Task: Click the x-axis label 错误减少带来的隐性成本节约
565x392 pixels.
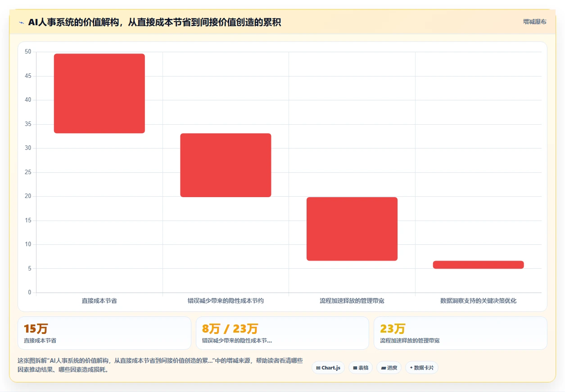Action: pos(226,301)
